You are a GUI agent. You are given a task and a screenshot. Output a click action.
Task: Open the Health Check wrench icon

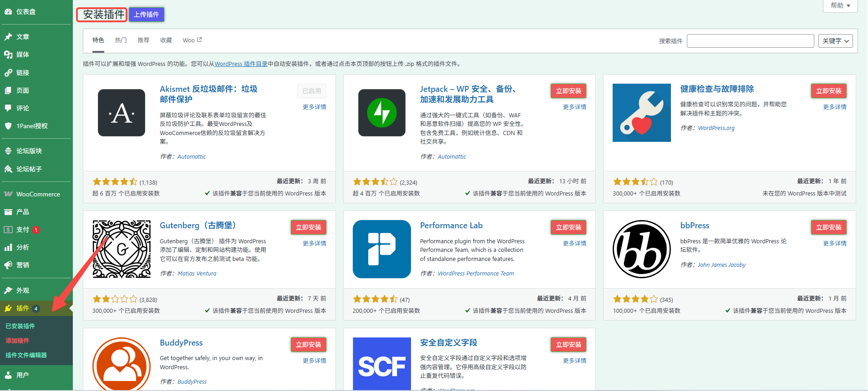[x=641, y=113]
